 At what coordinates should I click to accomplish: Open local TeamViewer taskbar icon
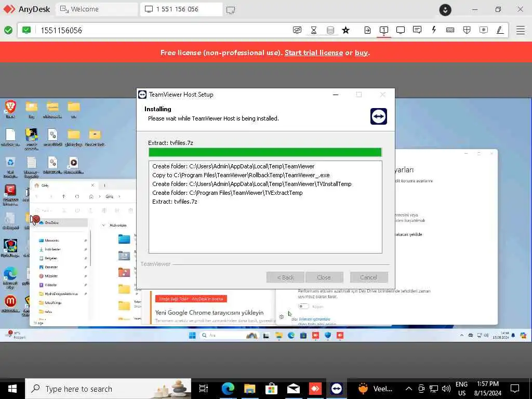tap(337, 389)
